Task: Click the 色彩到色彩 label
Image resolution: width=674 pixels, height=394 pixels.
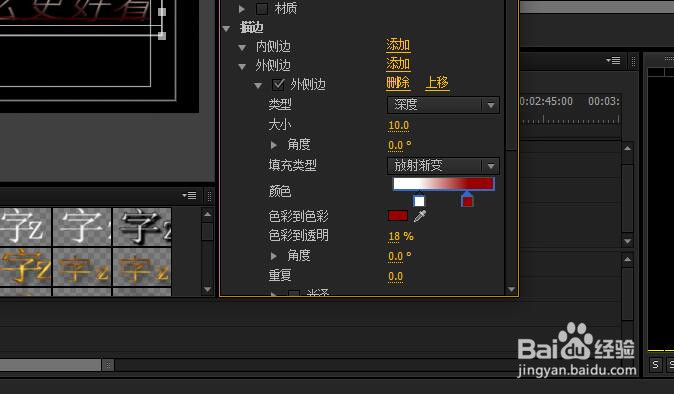Action: [298, 216]
